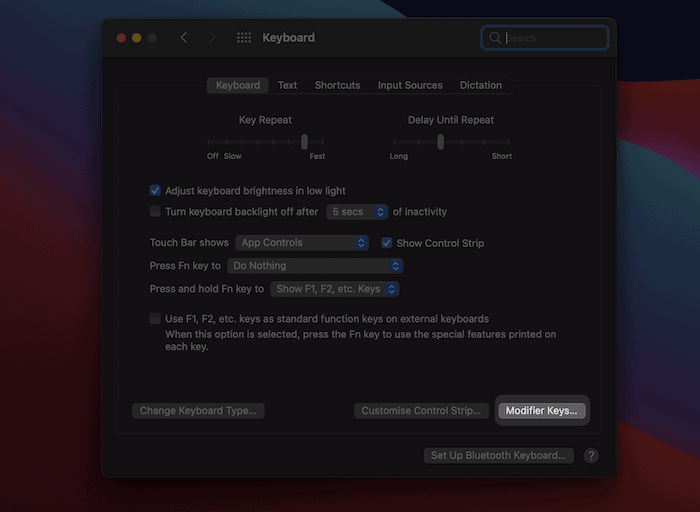
Task: Switch to the Keyboard tab
Action: coord(238,85)
